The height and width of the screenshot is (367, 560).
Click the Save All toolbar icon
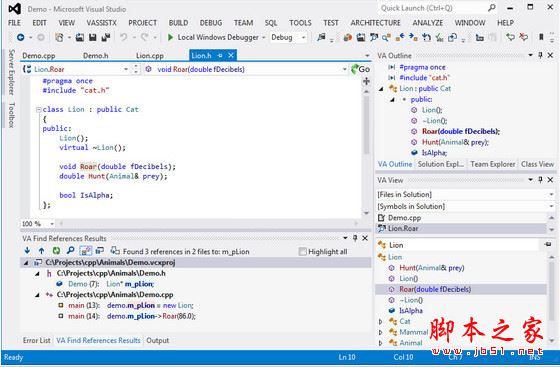[105, 37]
